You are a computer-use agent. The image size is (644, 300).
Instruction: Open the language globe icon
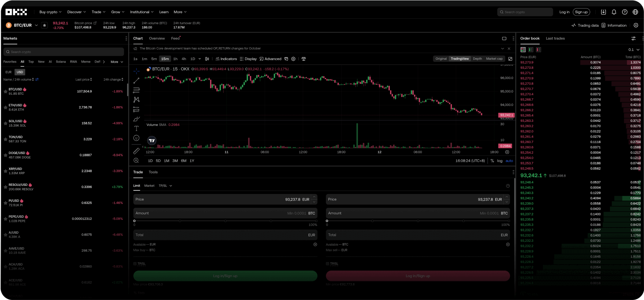[x=635, y=12]
